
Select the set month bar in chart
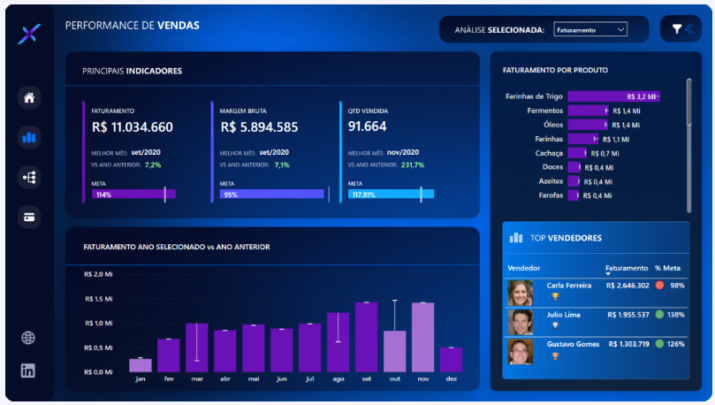tap(366, 337)
